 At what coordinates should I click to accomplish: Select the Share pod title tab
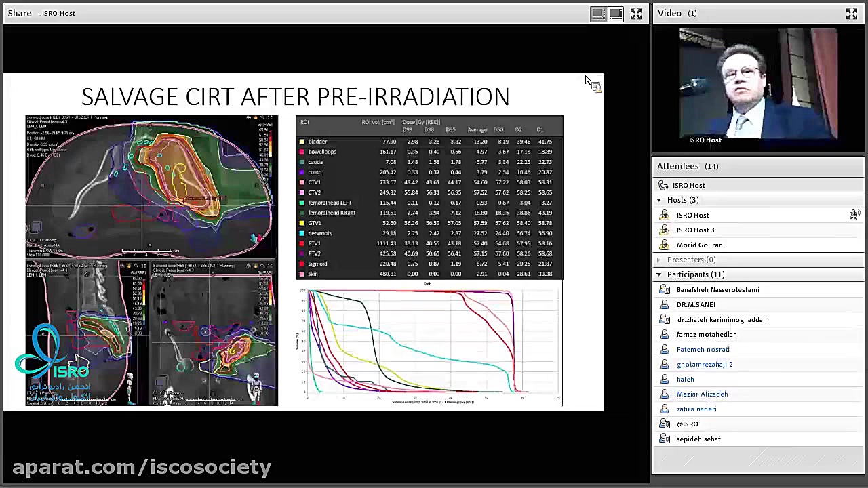[x=20, y=13]
